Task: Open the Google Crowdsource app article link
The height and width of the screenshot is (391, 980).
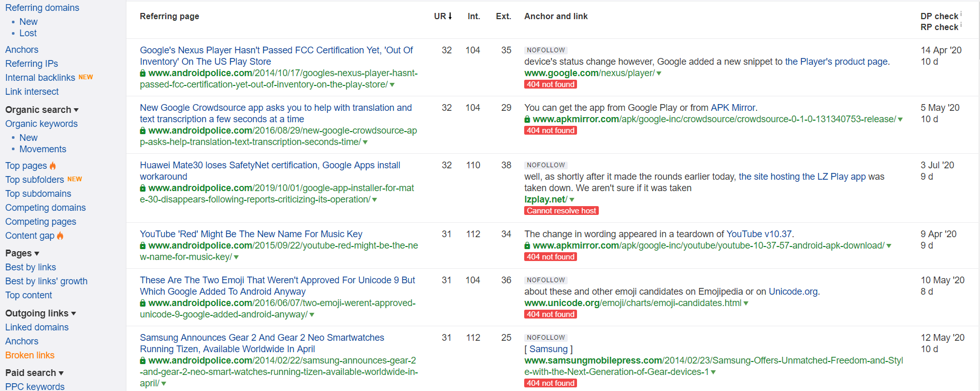Action: pyautogui.click(x=276, y=113)
